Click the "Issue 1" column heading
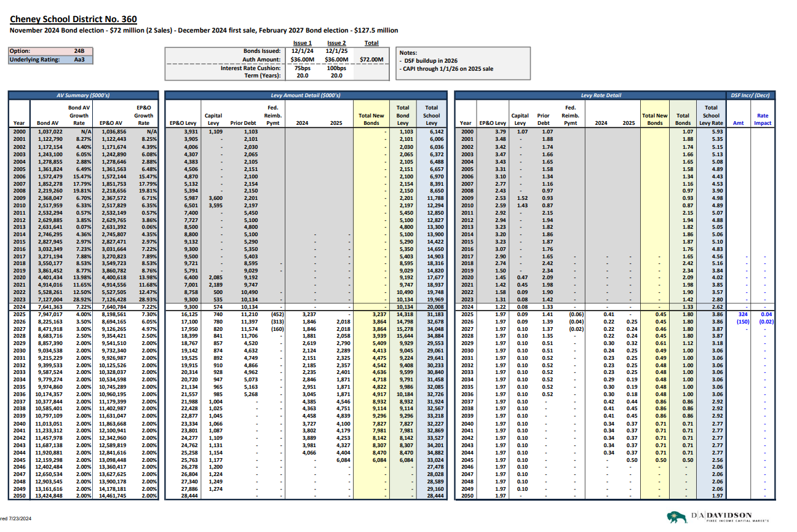The height and width of the screenshot is (532, 797). [302, 43]
